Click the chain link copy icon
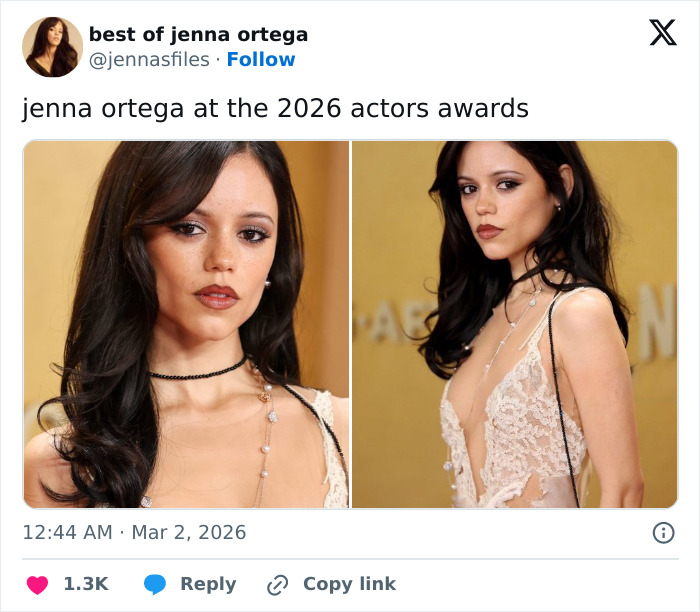 tap(277, 584)
